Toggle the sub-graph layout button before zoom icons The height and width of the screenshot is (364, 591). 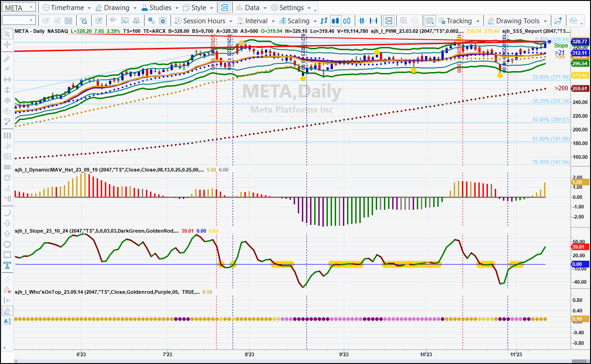[x=389, y=21]
